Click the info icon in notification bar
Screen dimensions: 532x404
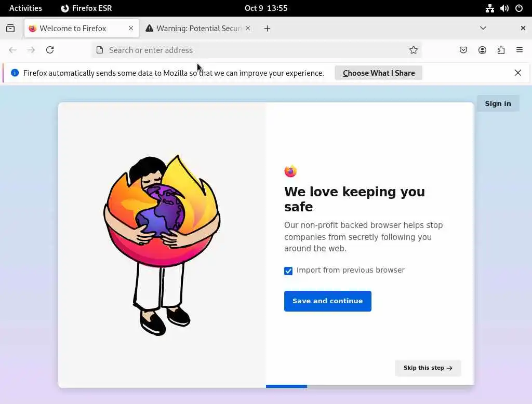pyautogui.click(x=15, y=73)
